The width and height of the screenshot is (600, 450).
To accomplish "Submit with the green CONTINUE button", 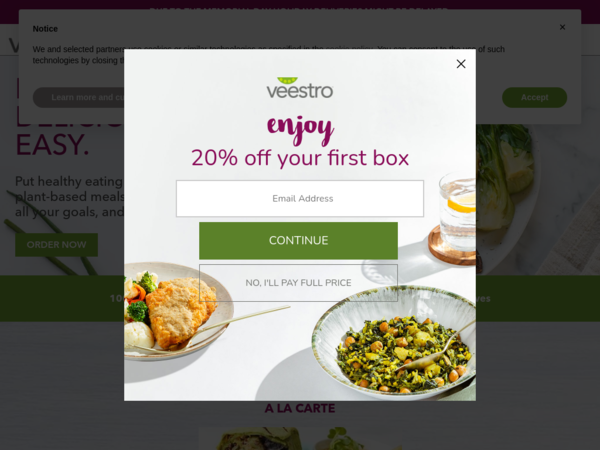I will tap(298, 241).
